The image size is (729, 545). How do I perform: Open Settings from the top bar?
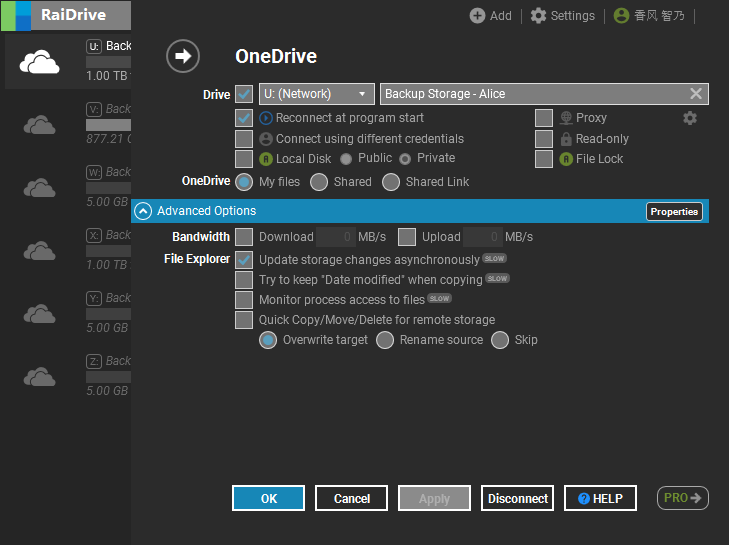click(x=562, y=16)
